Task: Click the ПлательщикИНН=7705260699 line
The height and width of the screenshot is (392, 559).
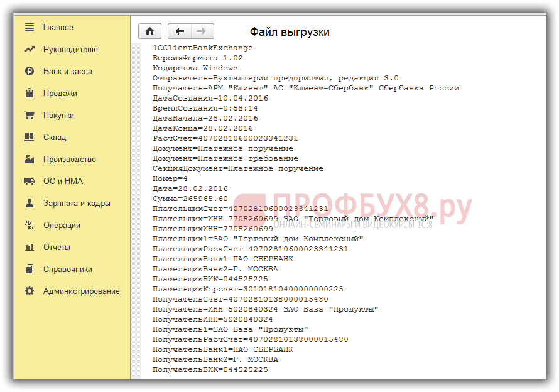Action: tap(212, 229)
